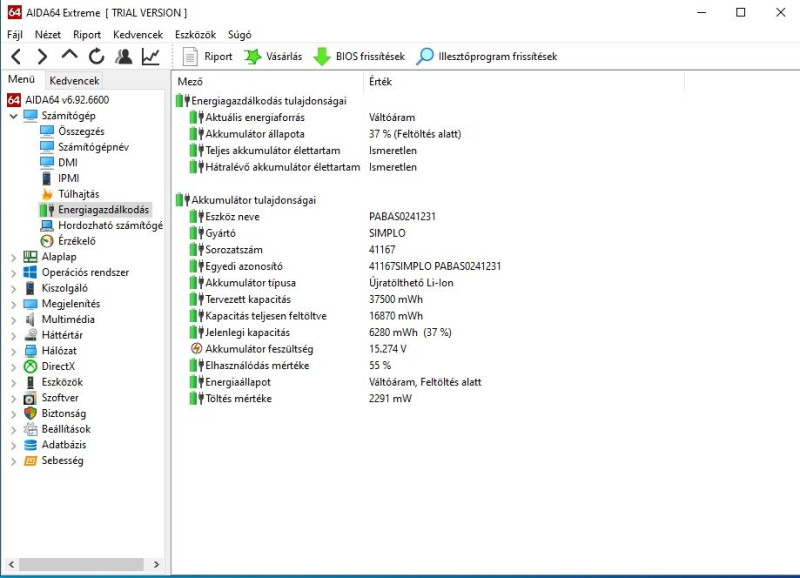Screen dimensions: 800x578
Task: Open the Riport menu
Action: pyautogui.click(x=87, y=35)
